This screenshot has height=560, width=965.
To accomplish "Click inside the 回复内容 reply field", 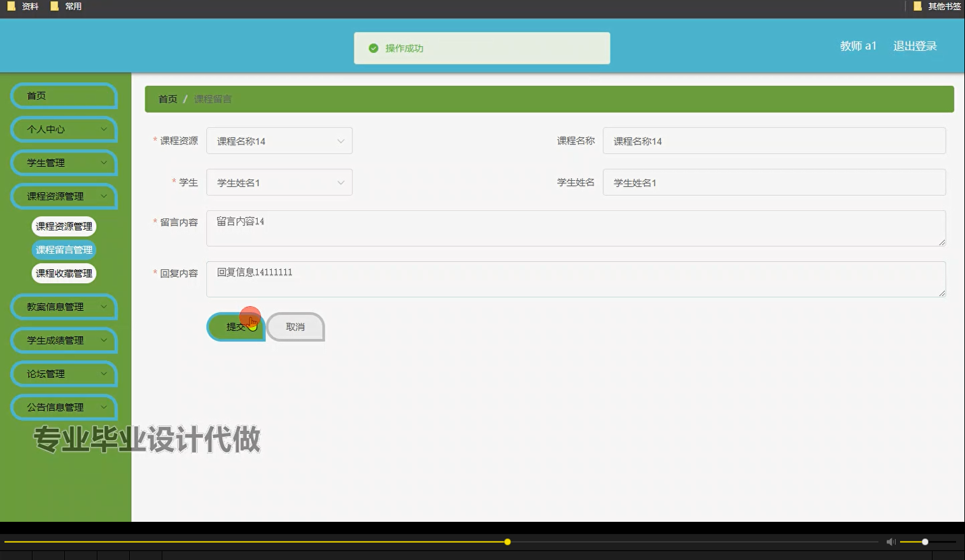I will (x=573, y=279).
